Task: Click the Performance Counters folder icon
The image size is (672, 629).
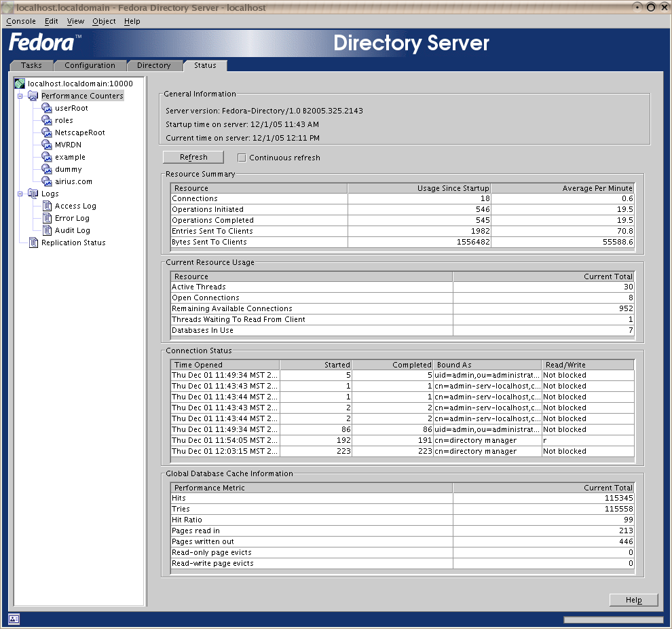Action: coord(33,96)
